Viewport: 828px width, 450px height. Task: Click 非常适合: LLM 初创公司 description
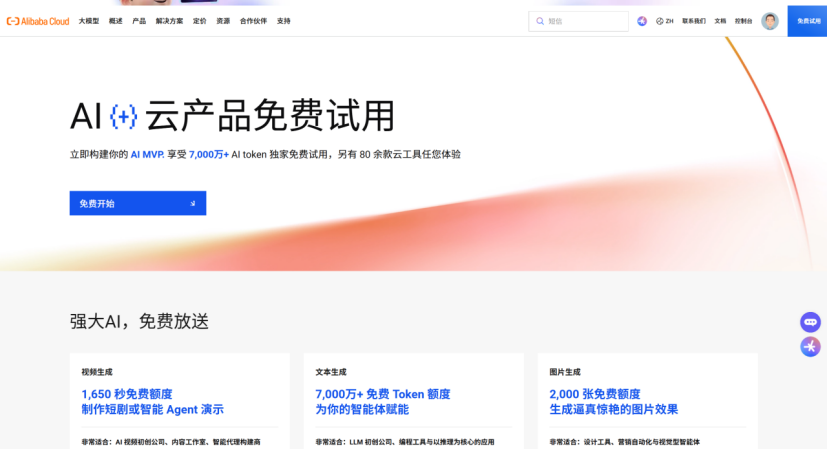(405, 442)
